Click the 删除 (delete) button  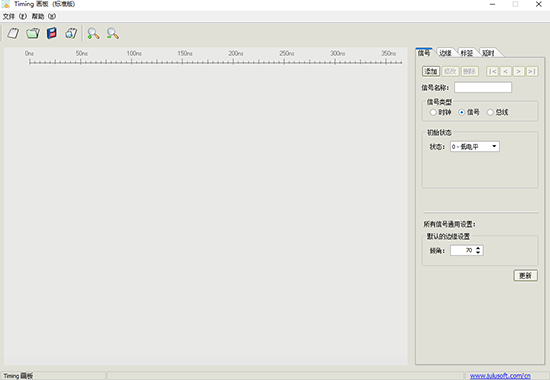click(x=469, y=72)
